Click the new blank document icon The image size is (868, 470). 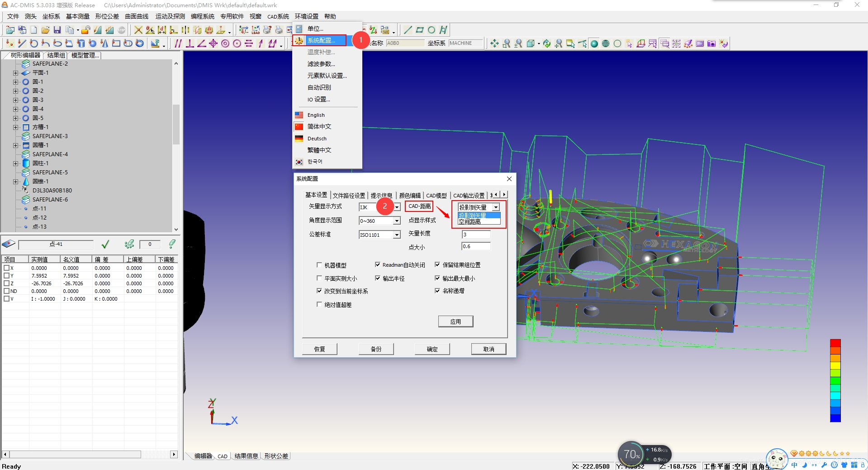click(x=33, y=30)
